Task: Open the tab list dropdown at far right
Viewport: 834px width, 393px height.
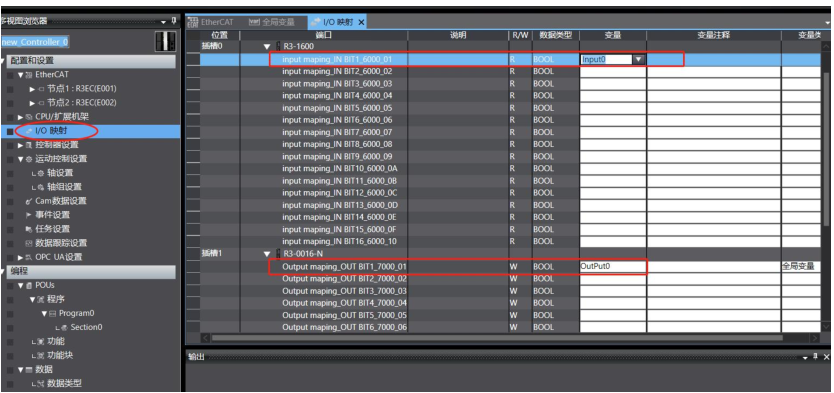Action: [x=828, y=23]
